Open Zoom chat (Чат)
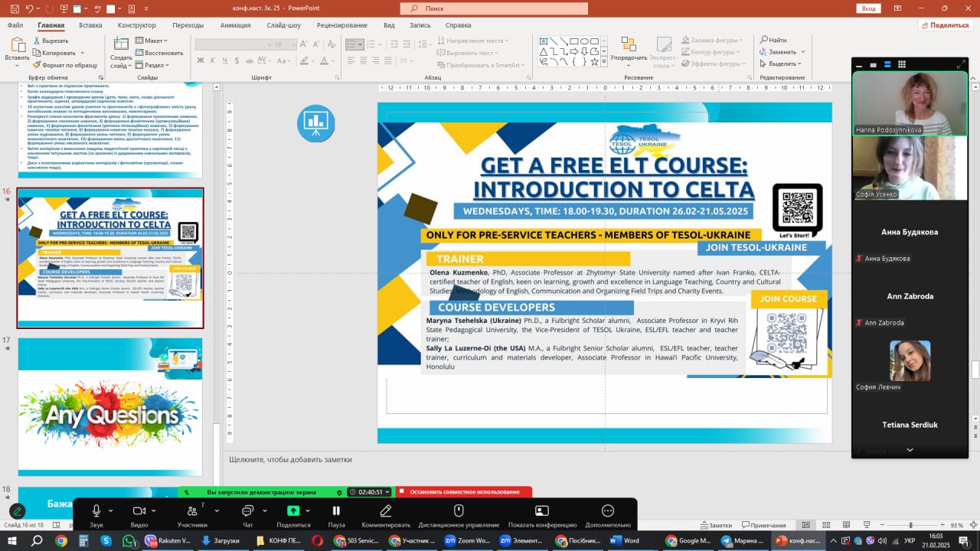The image size is (980, 551). click(x=247, y=515)
